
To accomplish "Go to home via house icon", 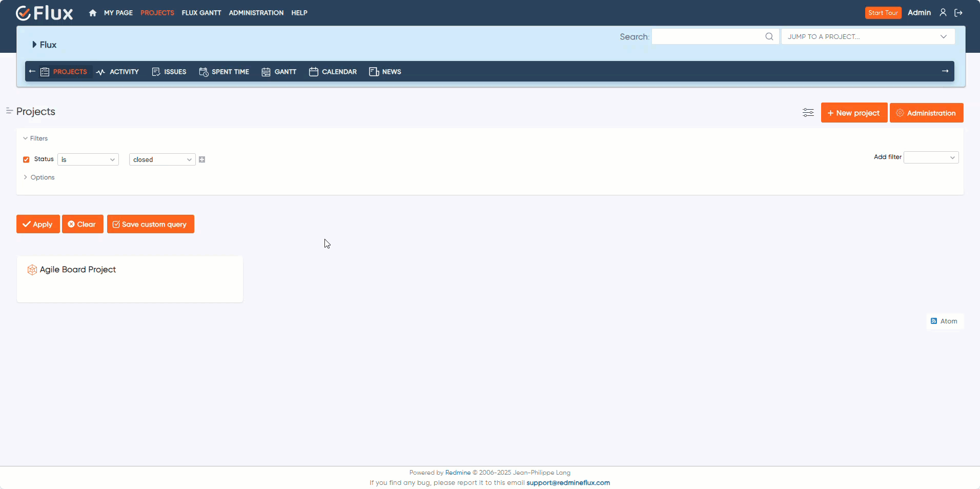I will click(92, 13).
